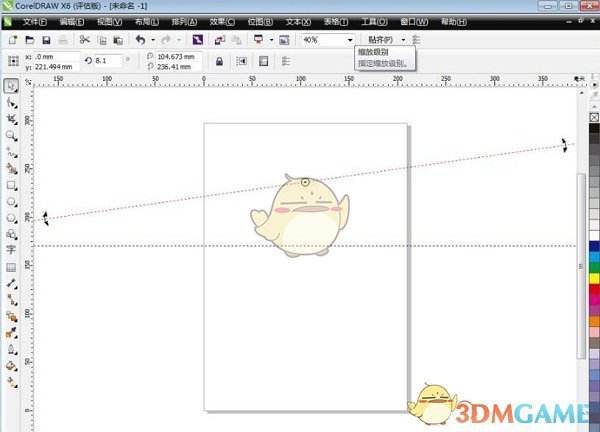Viewport: 600px width, 432px height.
Task: Create a new document with New icon
Action: pyautogui.click(x=13, y=40)
